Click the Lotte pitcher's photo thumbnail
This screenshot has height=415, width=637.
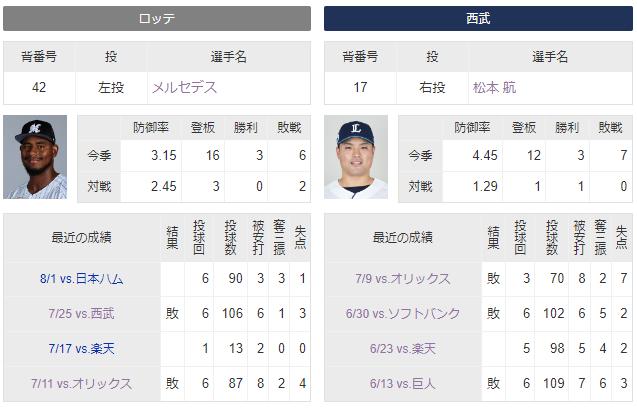pos(35,157)
